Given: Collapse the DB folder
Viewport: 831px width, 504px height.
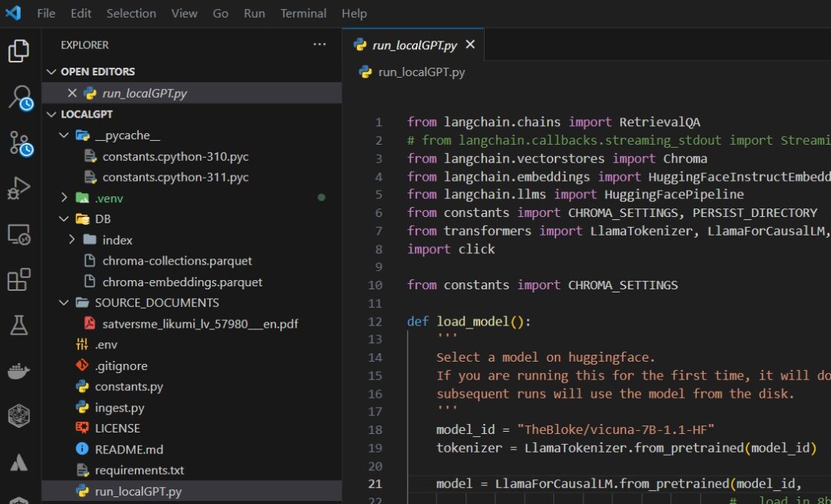Looking at the screenshot, I should click(64, 219).
